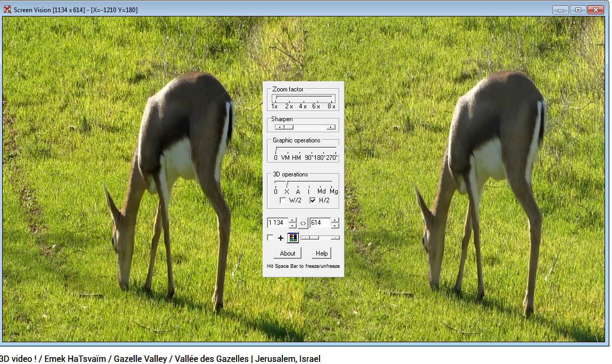Uncheck the H/2 checkbox
The image size is (612, 364).
pyautogui.click(x=313, y=200)
